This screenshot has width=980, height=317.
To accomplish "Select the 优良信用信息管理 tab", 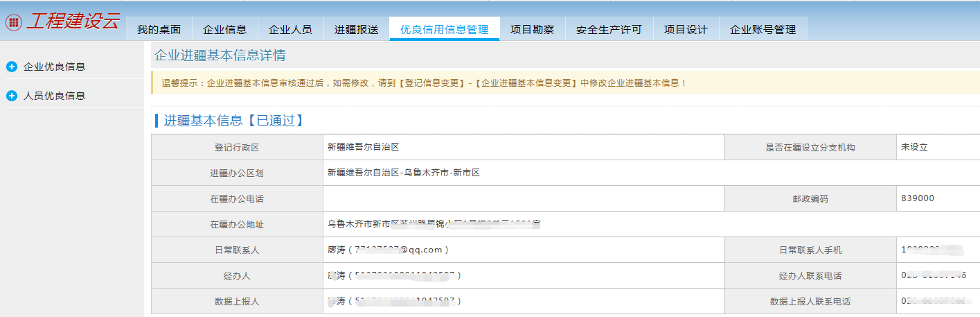I will (444, 29).
